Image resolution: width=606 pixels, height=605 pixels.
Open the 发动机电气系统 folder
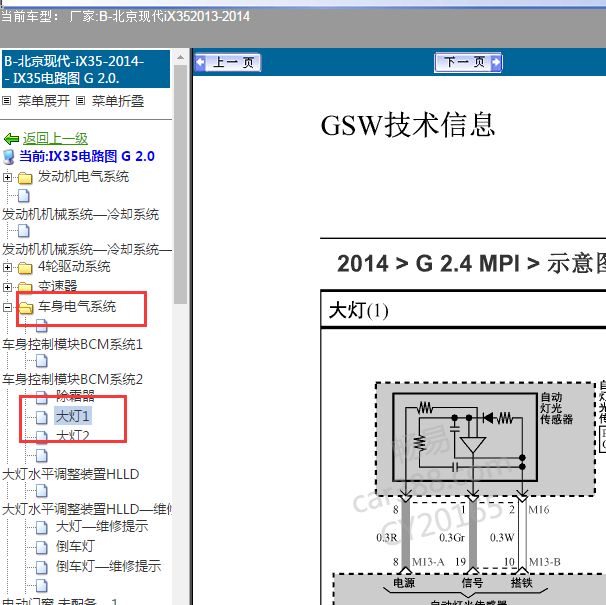83,177
